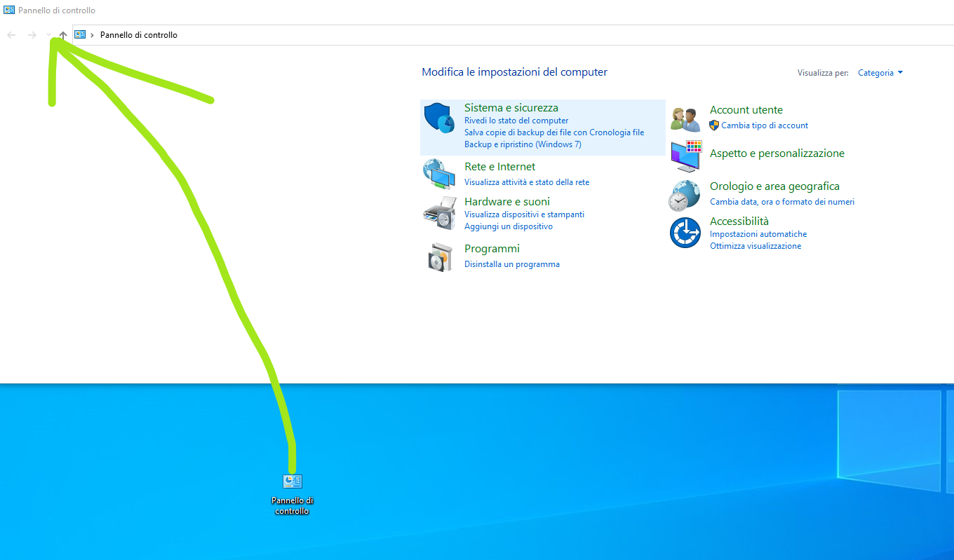Go up one level with up arrow

tap(63, 35)
